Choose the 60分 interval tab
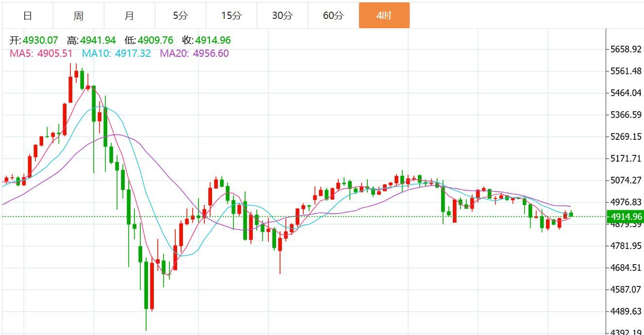 pyautogui.click(x=333, y=16)
